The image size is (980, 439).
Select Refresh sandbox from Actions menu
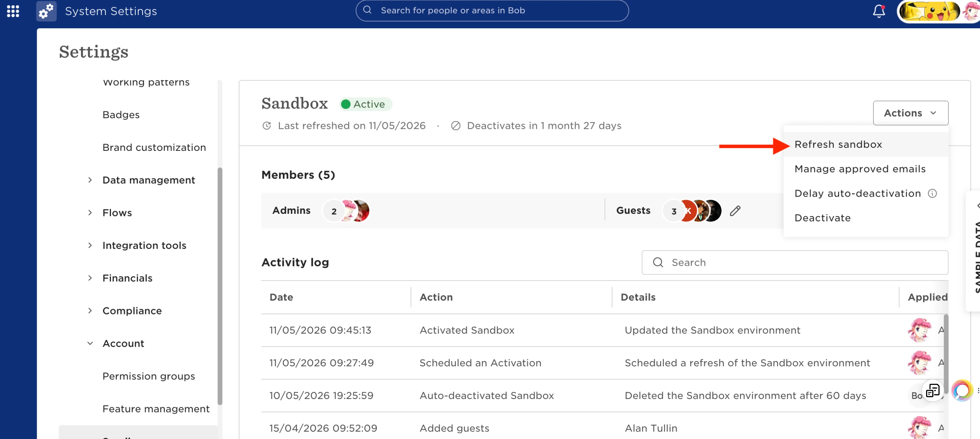click(x=865, y=144)
